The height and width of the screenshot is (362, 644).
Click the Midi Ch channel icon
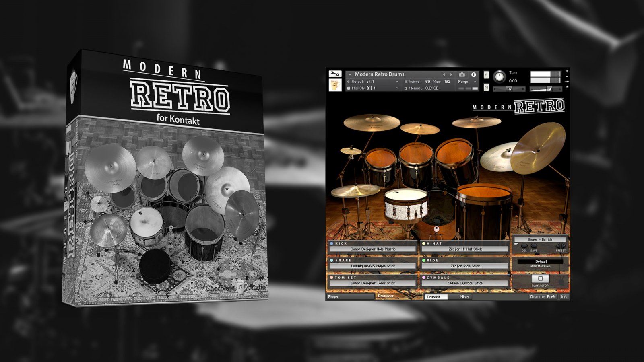pyautogui.click(x=349, y=88)
